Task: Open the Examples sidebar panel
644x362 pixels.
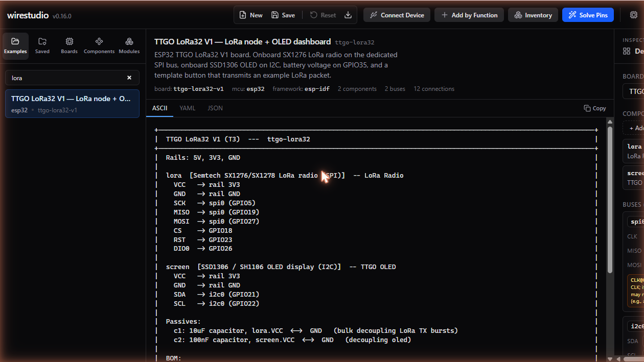Action: pyautogui.click(x=15, y=46)
